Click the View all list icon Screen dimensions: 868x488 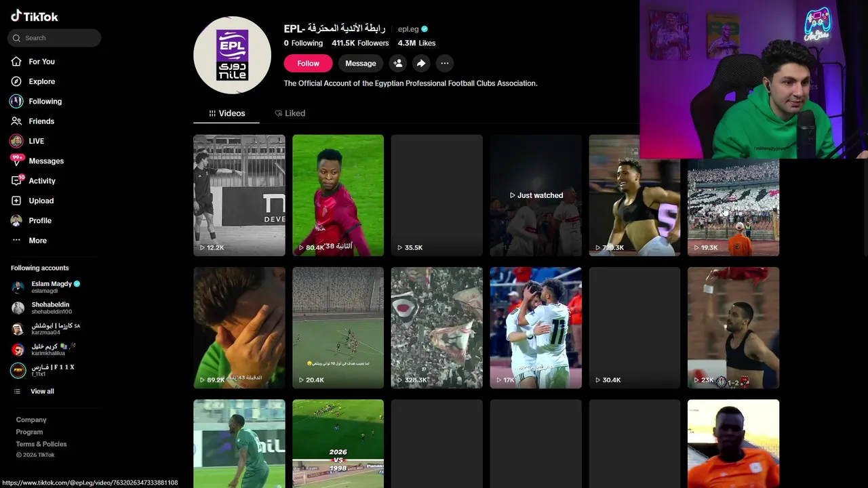point(18,392)
